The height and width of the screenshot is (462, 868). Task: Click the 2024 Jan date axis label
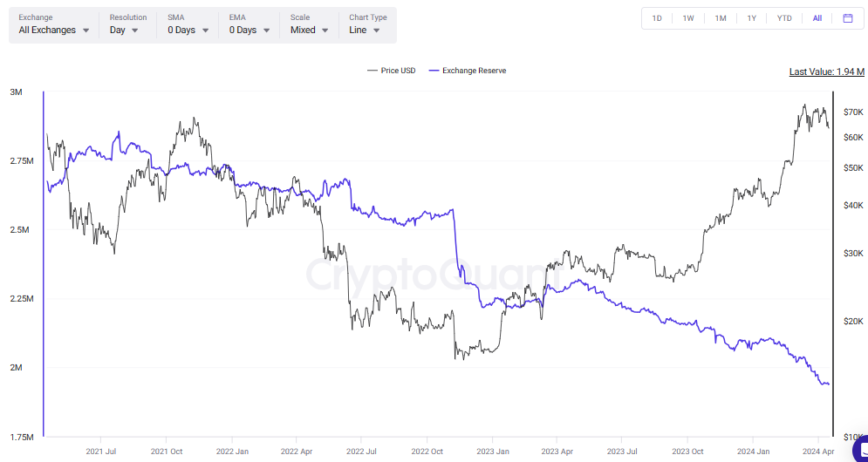(x=752, y=452)
